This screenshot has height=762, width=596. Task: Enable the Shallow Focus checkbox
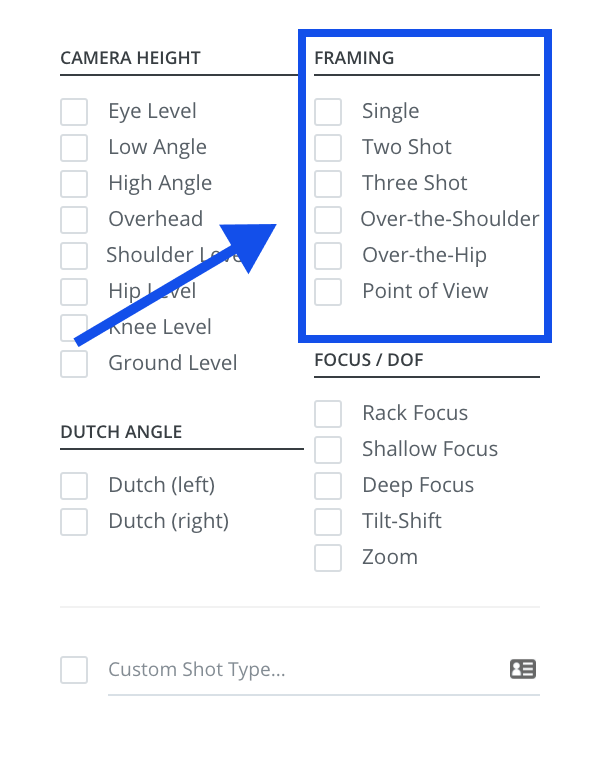[x=328, y=450]
